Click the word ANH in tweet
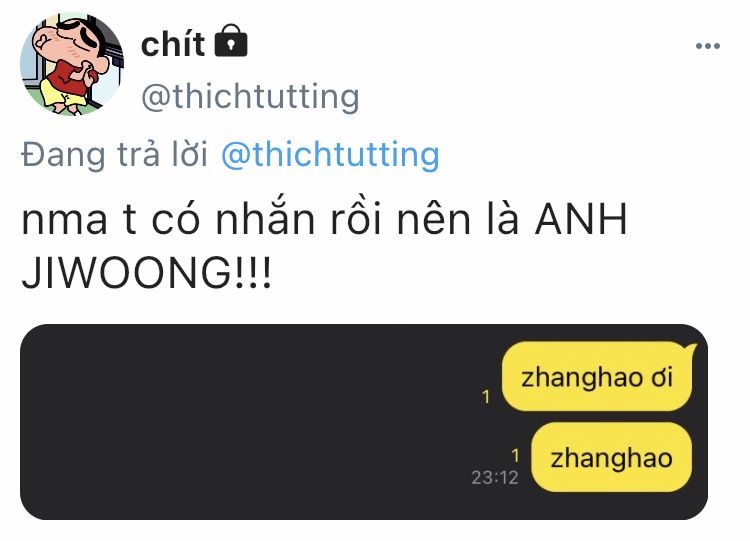Screen dimensions: 750x541 pos(581,219)
